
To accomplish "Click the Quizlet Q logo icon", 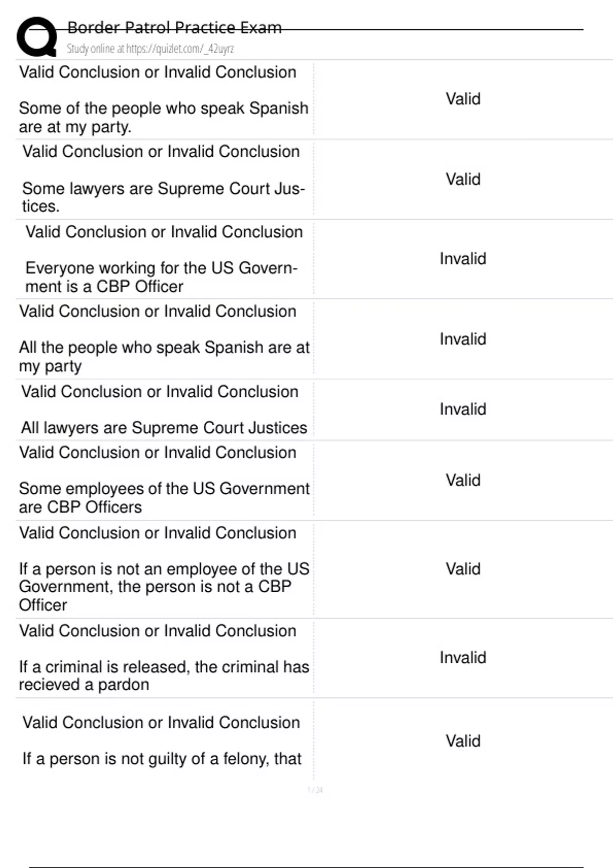I will click(37, 37).
